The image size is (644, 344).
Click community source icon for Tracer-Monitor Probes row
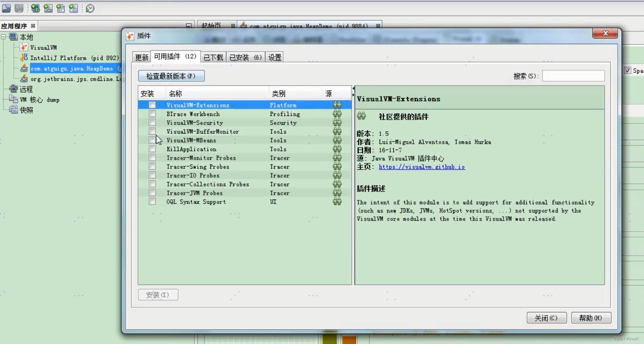click(x=337, y=158)
